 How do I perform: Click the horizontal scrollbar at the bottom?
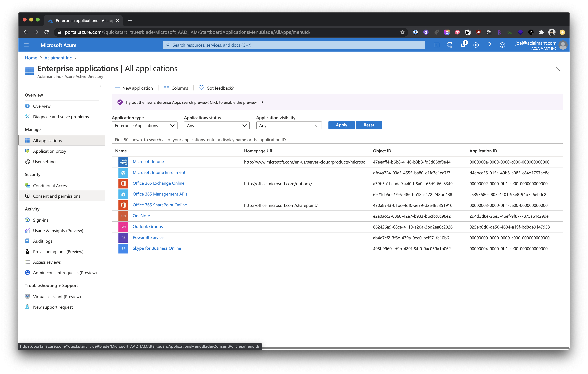pyautogui.click(x=415, y=348)
